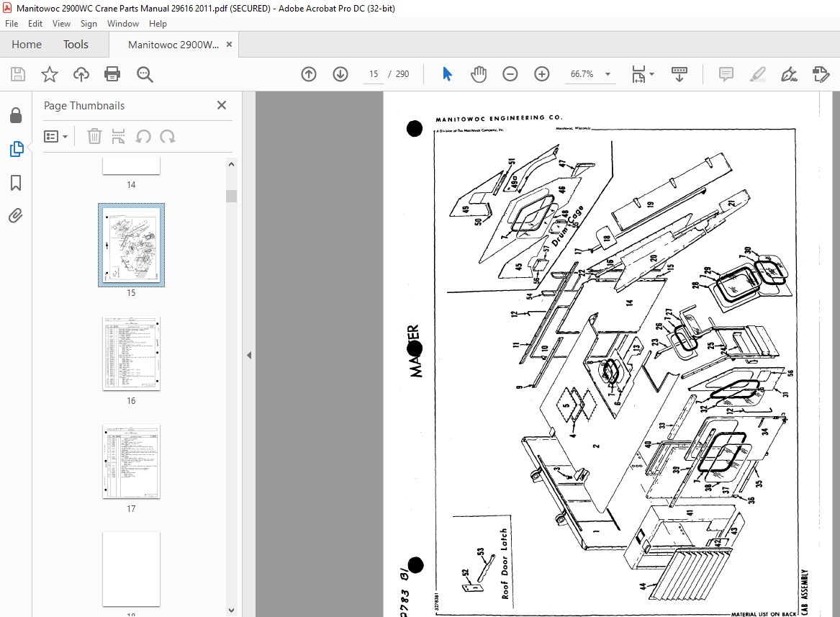The height and width of the screenshot is (617, 840).
Task: Close the Manitowoc document tab
Action: 230,45
